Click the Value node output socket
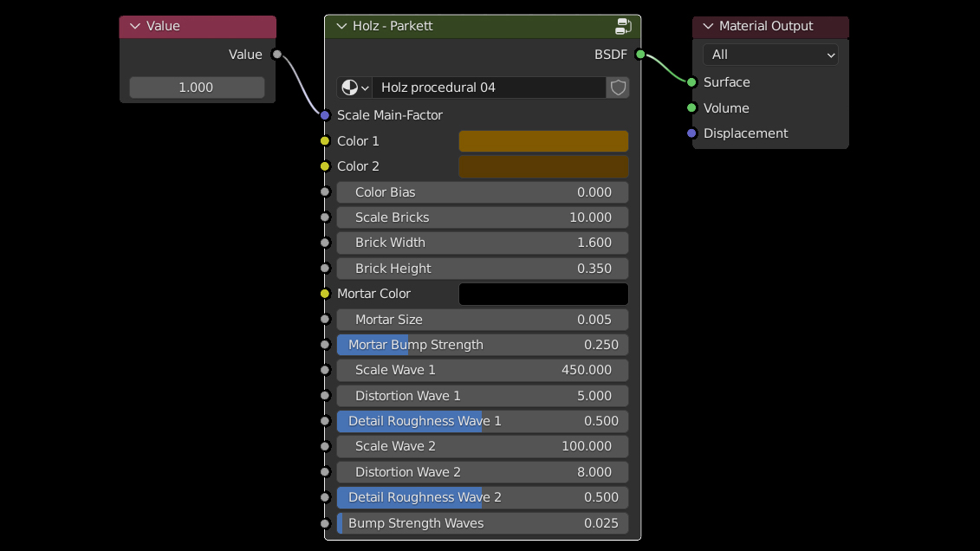Screen dimensions: 980x551 tap(276, 55)
